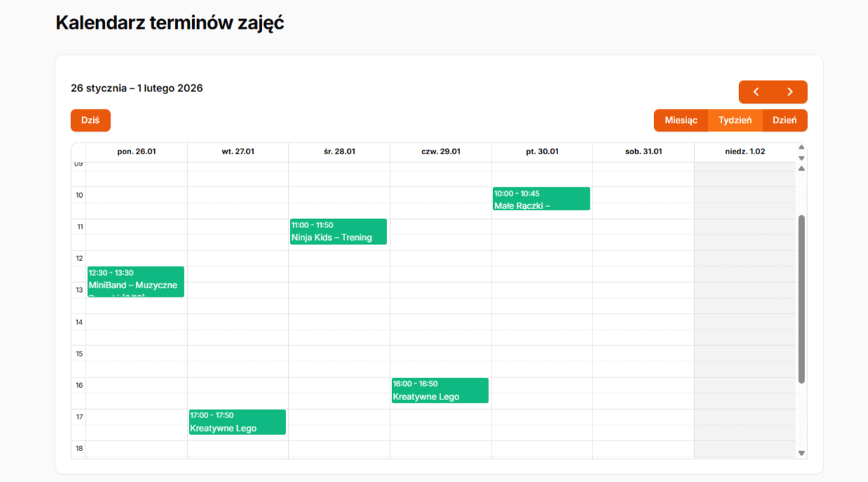Open Tuesday's Kreatywne Lego 17:00 event
Screen dimensions: 868x482
(238, 422)
